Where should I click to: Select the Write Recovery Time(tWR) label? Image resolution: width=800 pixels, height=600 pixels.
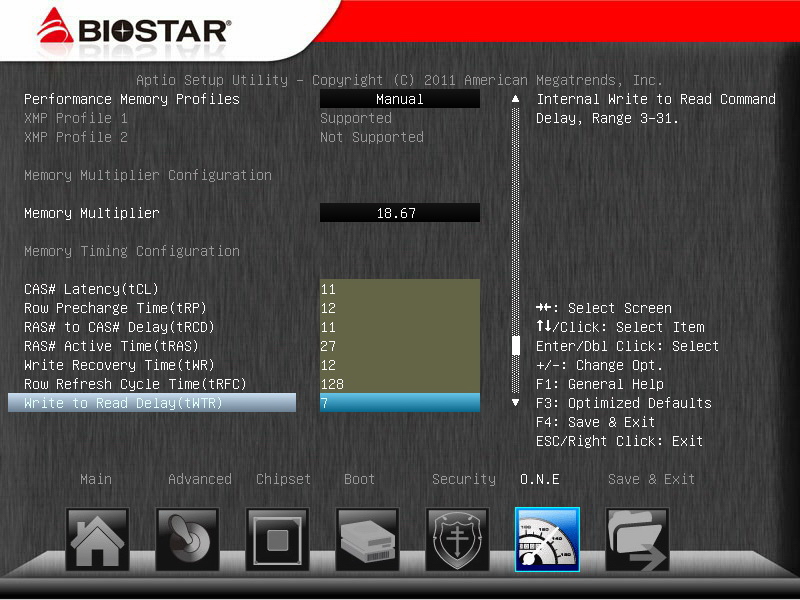point(119,365)
